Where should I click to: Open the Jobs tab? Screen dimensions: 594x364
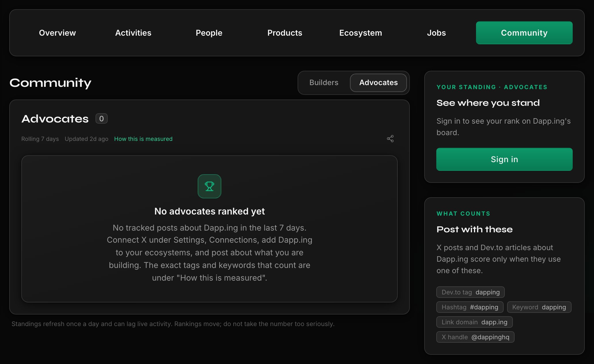[436, 33]
